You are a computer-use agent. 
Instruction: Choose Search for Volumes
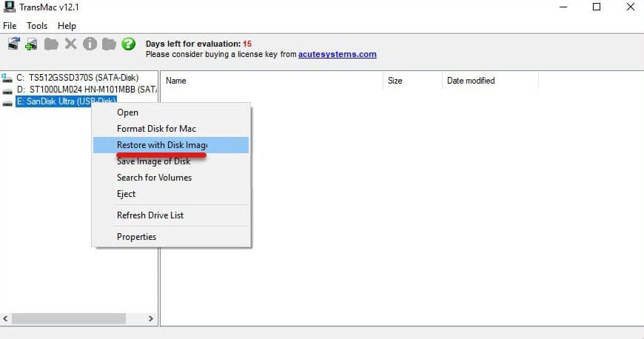click(x=171, y=178)
